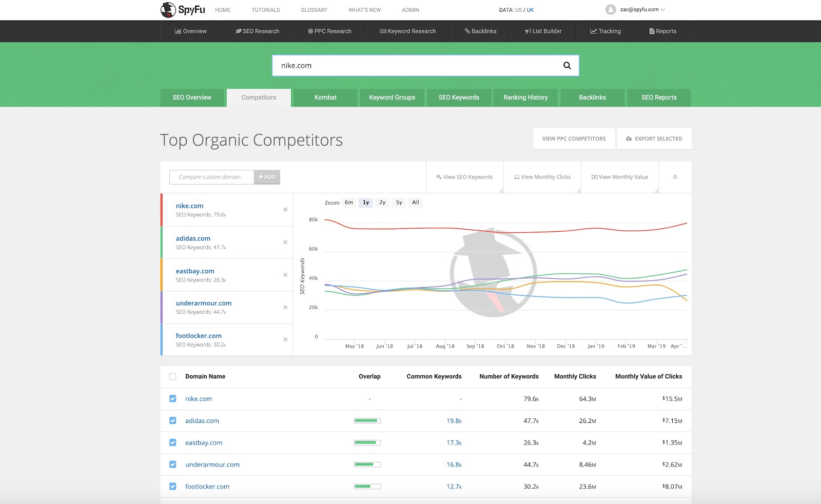Screen dimensions: 821x504
Task: Open the SEO Research menu
Action: [x=258, y=31]
